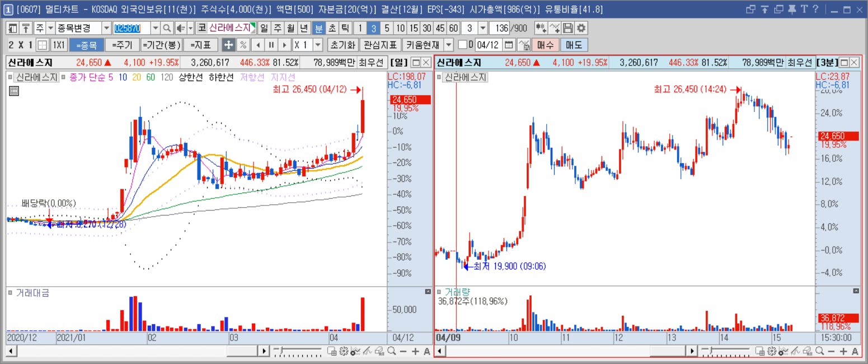Screen dimensions: 868x364
Task: Click the chart grid layout icon
Action: tap(43, 45)
